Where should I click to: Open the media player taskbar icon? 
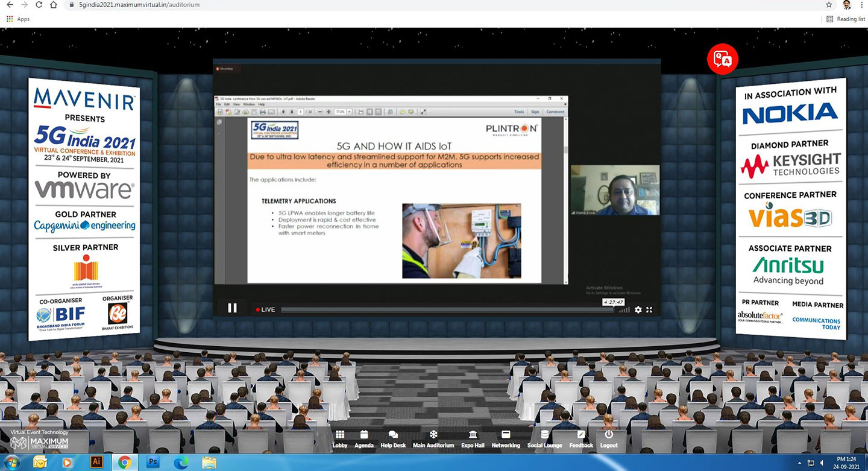point(68,463)
